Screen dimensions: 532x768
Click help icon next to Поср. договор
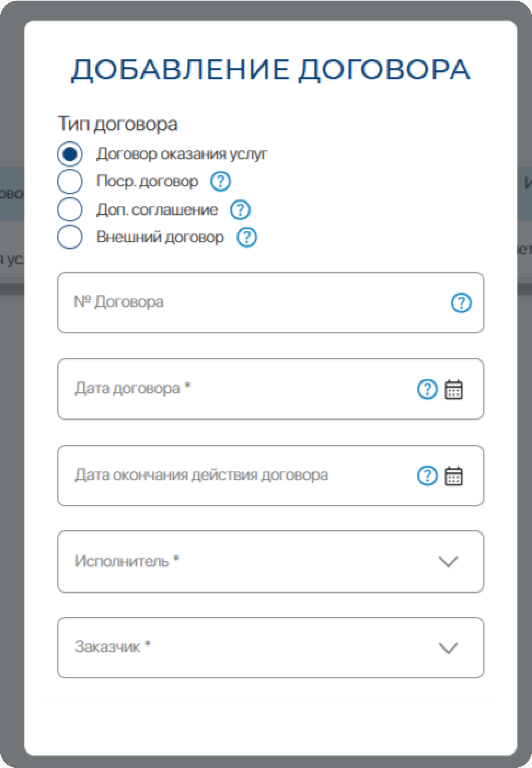click(x=220, y=181)
